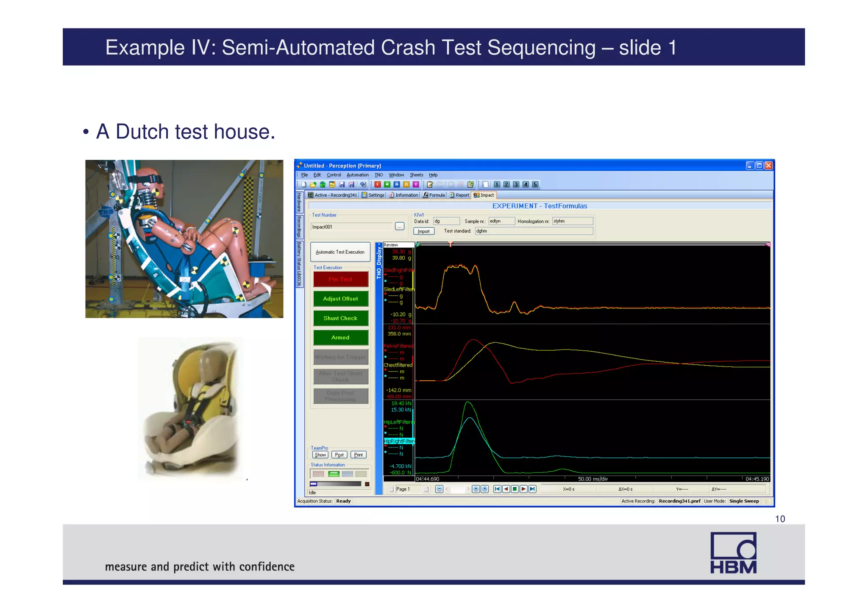Click the TeamPro Post button

339,455
